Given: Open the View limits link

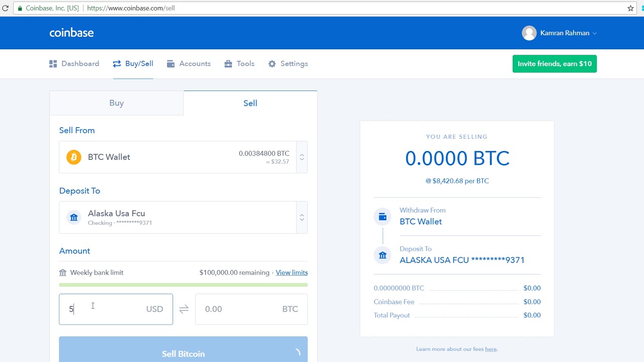Looking at the screenshot, I should 292,273.
